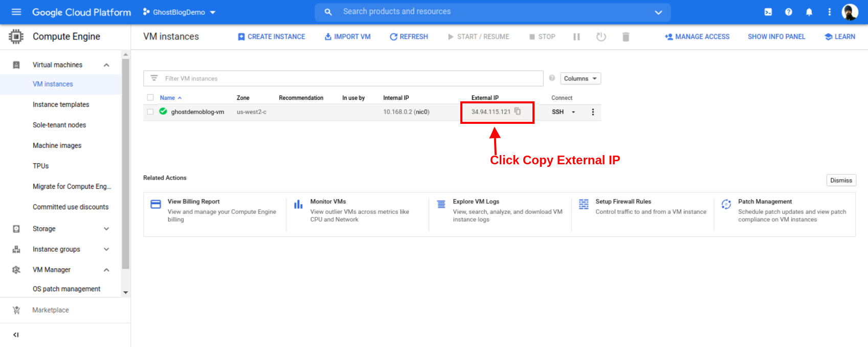Open Marketplace
The width and height of the screenshot is (868, 347).
50,310
